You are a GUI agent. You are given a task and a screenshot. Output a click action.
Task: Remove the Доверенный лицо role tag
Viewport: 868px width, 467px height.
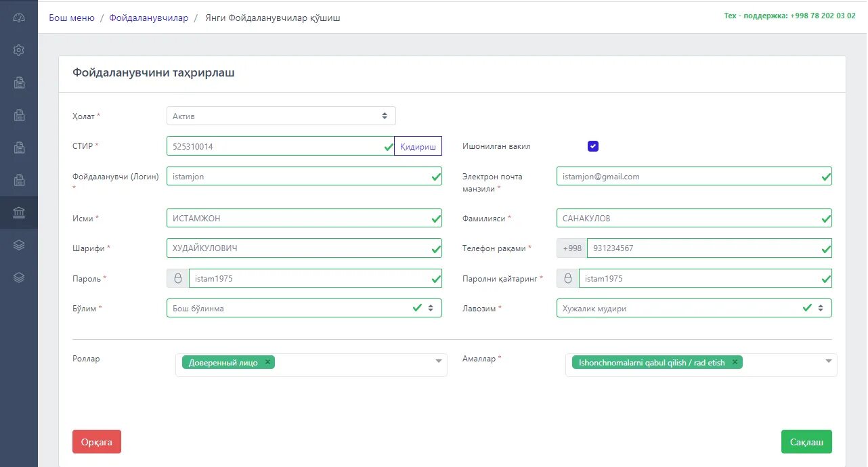268,362
